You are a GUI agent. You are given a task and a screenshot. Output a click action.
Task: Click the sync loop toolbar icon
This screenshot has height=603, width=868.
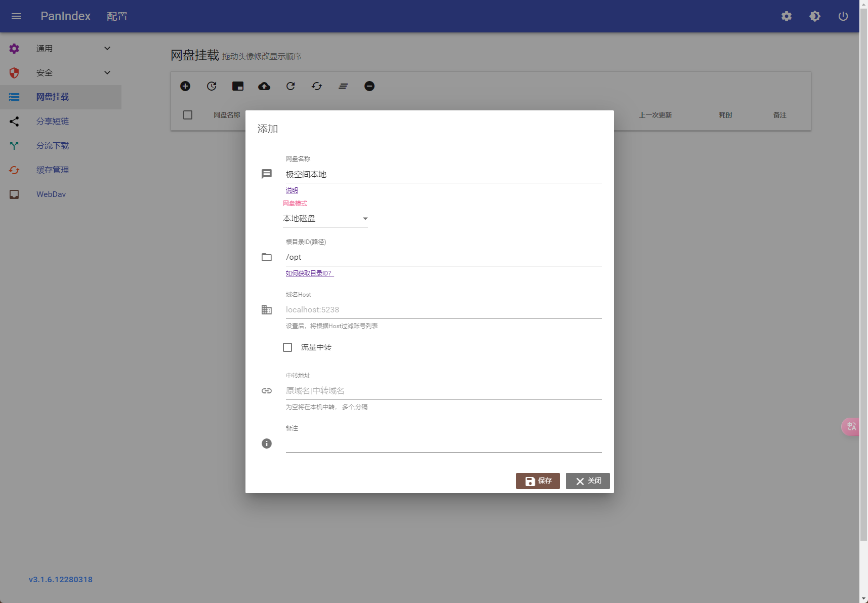317,86
